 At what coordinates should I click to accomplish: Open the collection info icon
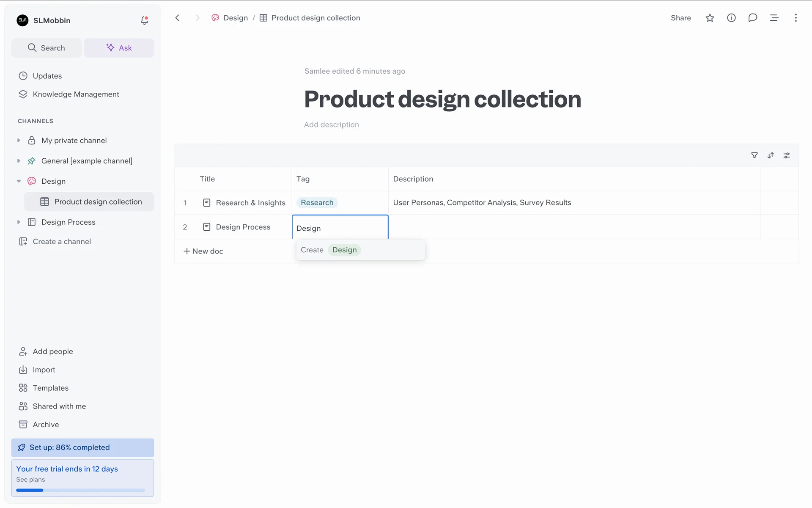click(731, 18)
